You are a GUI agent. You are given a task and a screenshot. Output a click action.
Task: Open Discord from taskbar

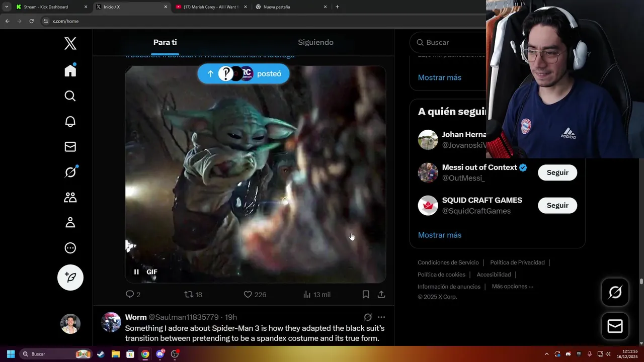(x=160, y=354)
